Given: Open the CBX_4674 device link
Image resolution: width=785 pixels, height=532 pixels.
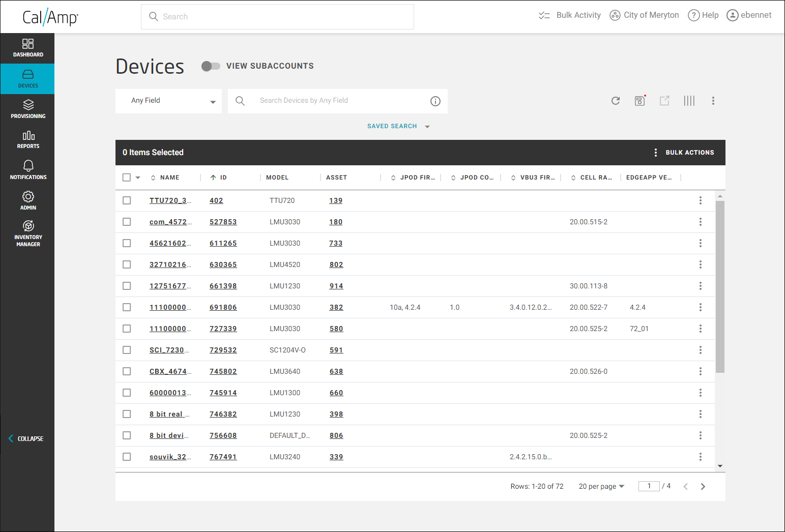Looking at the screenshot, I should pyautogui.click(x=170, y=371).
